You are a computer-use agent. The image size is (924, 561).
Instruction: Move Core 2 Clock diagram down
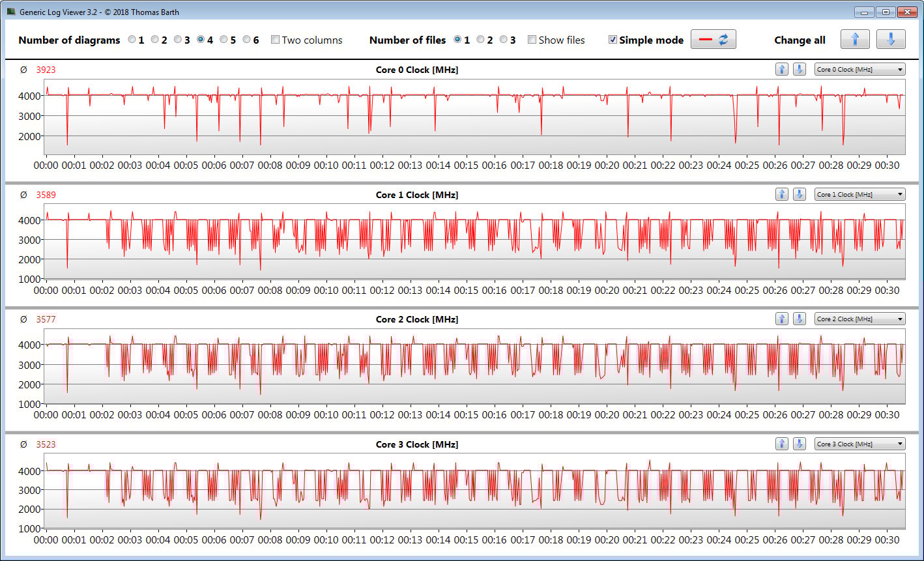click(800, 319)
